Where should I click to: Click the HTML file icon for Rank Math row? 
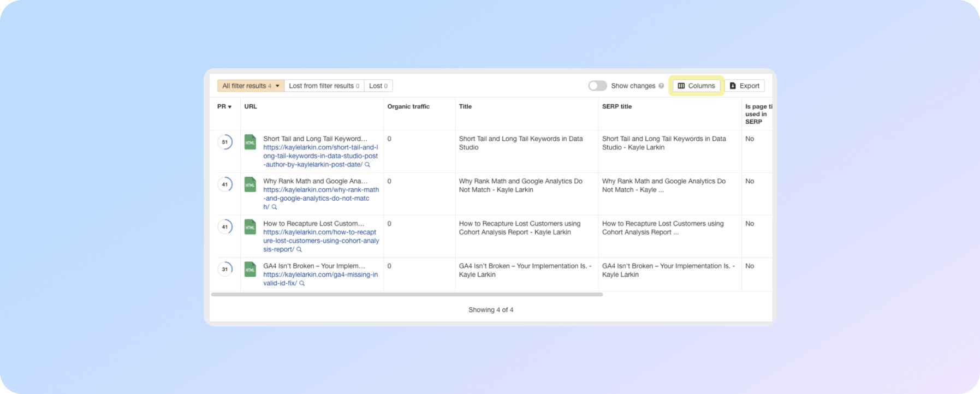coord(250,184)
